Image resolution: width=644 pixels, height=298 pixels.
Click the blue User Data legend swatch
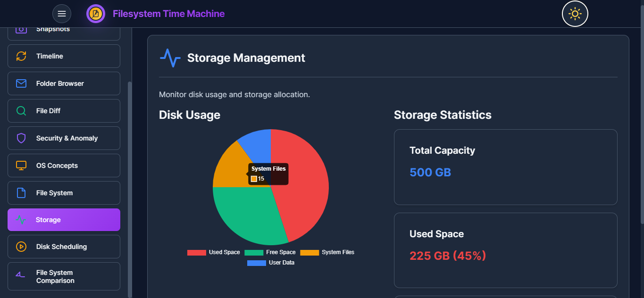pos(256,263)
